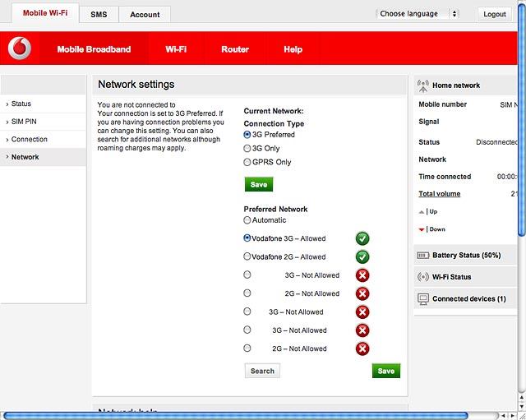Screen dimensions: 526x420
Task: Switch to the Mobile Wi-Fi tab
Action: click(45, 13)
